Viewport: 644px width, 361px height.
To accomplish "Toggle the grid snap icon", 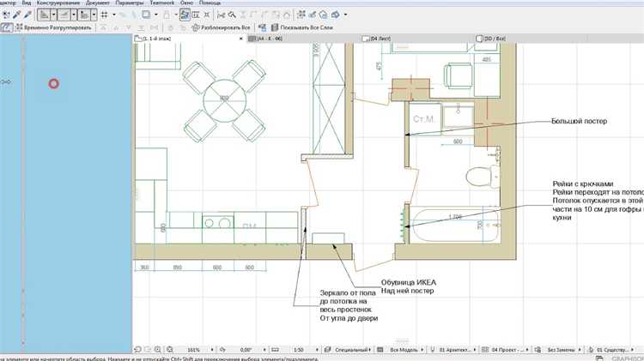I will 104,15.
